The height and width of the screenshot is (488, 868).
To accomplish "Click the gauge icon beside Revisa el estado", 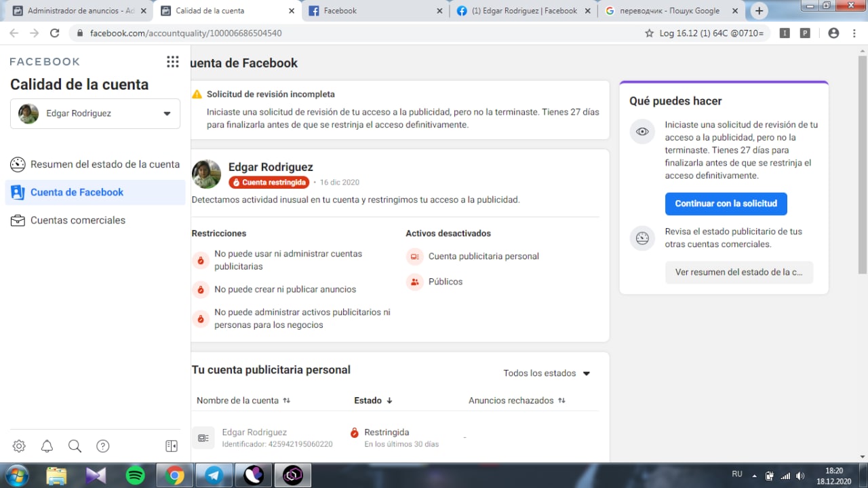I will 642,238.
